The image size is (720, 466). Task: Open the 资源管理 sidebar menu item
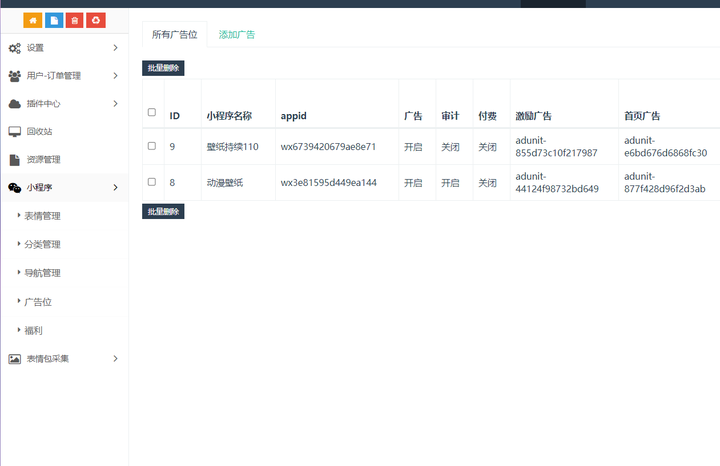click(x=64, y=160)
